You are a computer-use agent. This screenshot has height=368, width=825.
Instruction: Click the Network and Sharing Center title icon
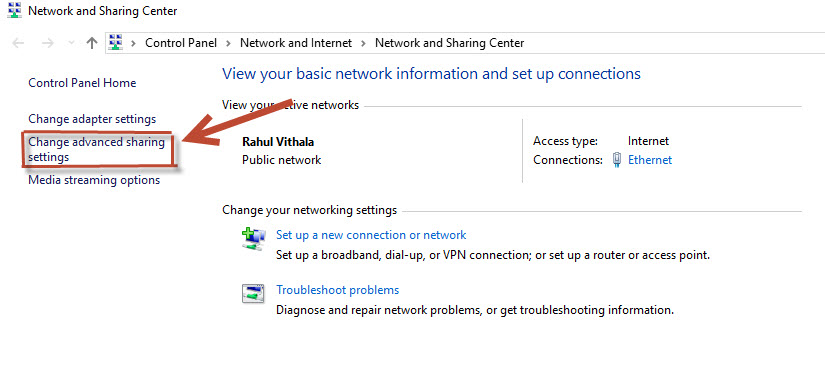pyautogui.click(x=15, y=10)
